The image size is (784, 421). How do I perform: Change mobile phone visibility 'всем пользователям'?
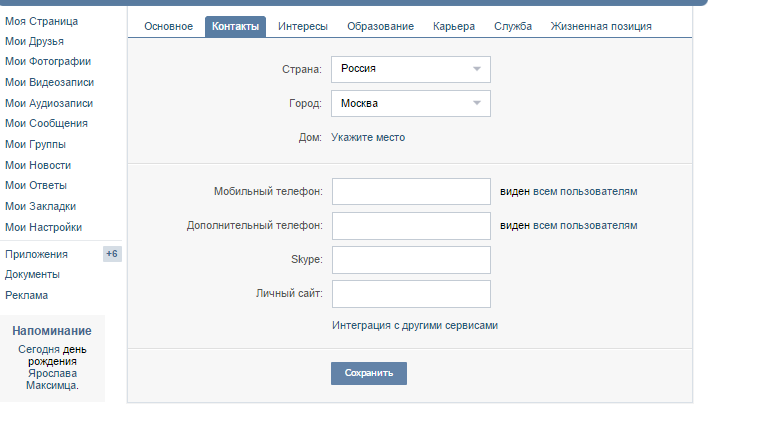tap(585, 192)
